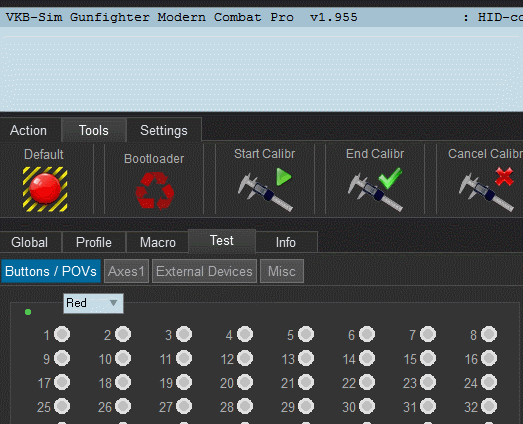
Task: Click button indicator 28
Action: point(245,406)
